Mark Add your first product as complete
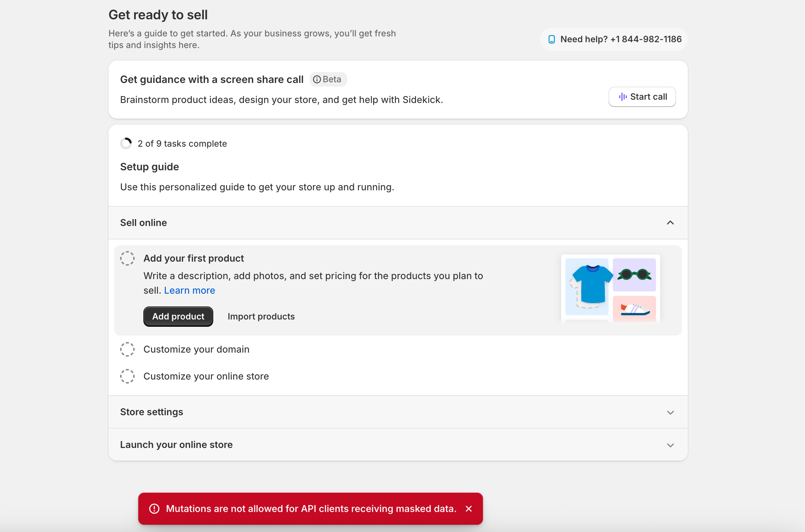The height and width of the screenshot is (532, 805). [127, 258]
